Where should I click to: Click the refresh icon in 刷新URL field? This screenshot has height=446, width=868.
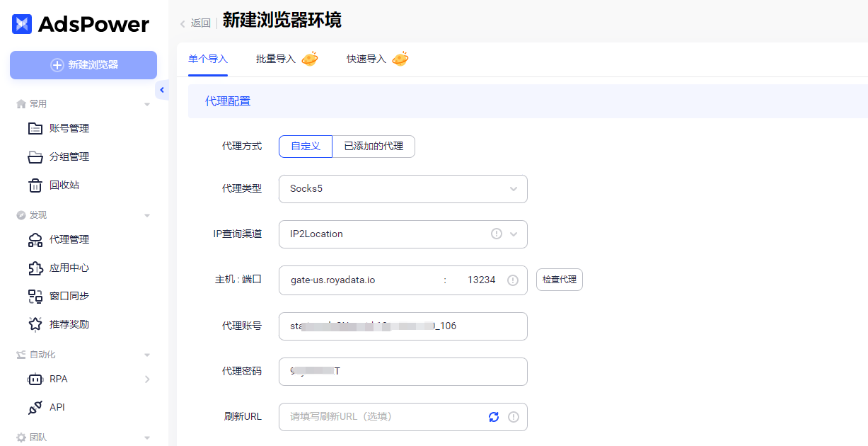[494, 417]
